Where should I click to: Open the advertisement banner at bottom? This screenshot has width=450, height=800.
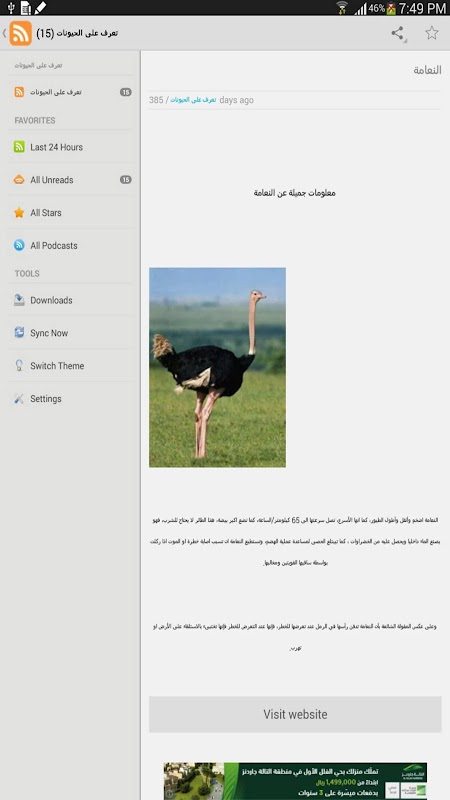tap(295, 781)
